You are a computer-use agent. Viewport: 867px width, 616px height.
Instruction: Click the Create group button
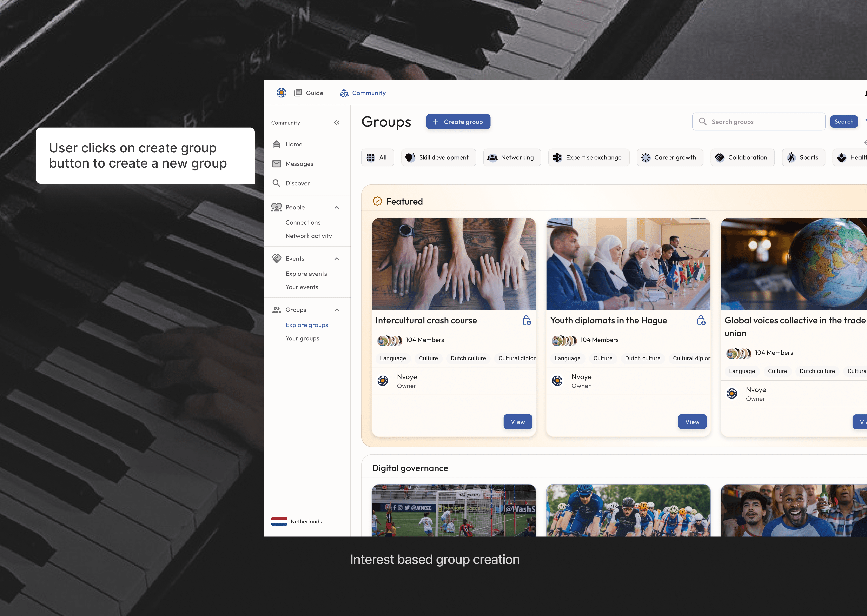(x=458, y=122)
